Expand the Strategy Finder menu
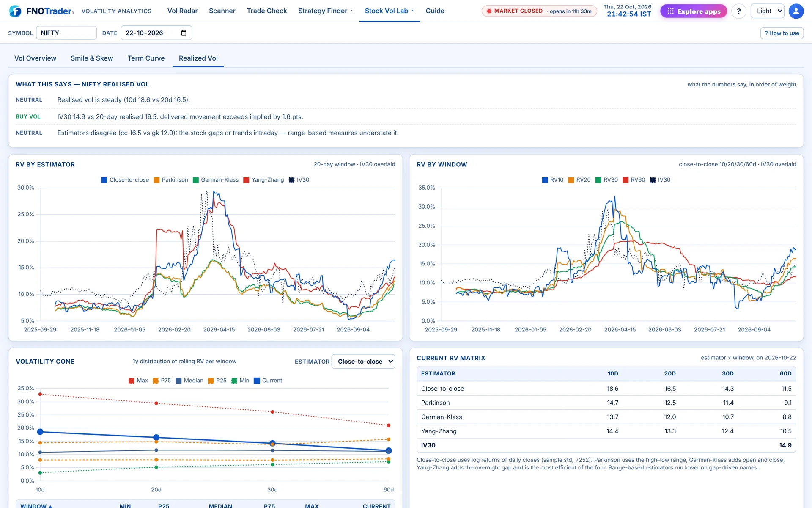The width and height of the screenshot is (812, 508). (x=325, y=11)
